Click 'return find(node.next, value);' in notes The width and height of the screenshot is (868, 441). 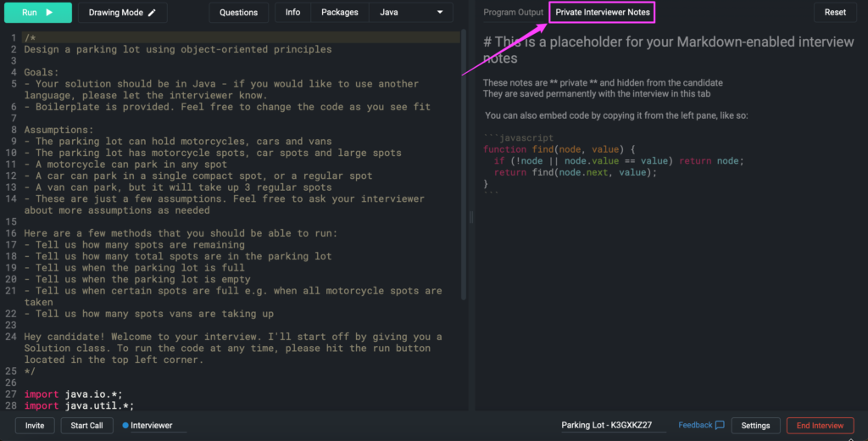click(x=576, y=172)
